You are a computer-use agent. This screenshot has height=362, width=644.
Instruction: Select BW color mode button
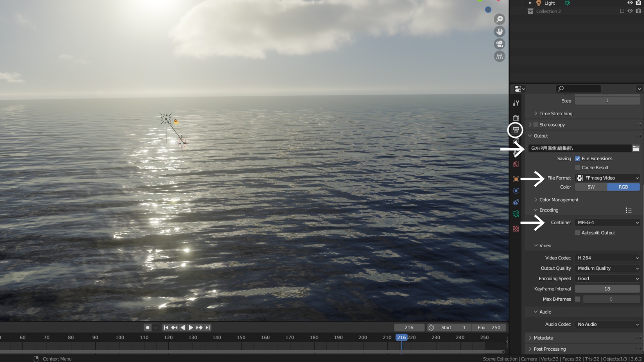click(591, 187)
